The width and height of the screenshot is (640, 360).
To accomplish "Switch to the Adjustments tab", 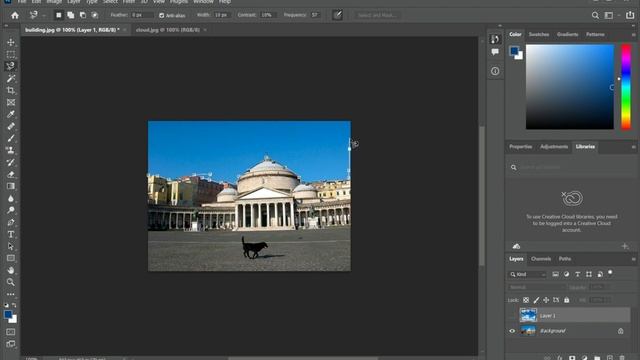I will click(x=554, y=147).
